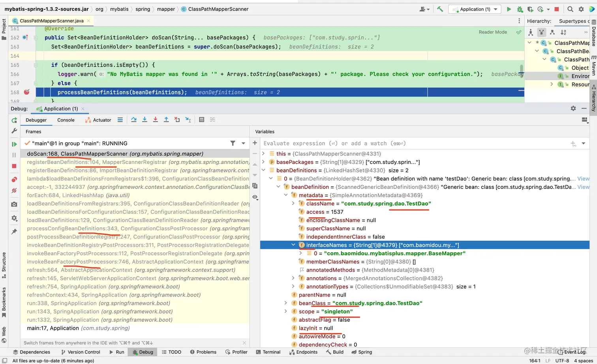This screenshot has height=364, width=597.
Task: Click the mapper breadcrumb in the navigation bar
Action: point(166,9)
